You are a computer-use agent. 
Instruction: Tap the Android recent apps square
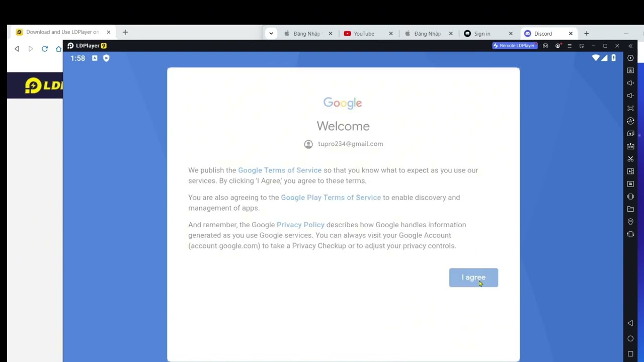(630, 354)
